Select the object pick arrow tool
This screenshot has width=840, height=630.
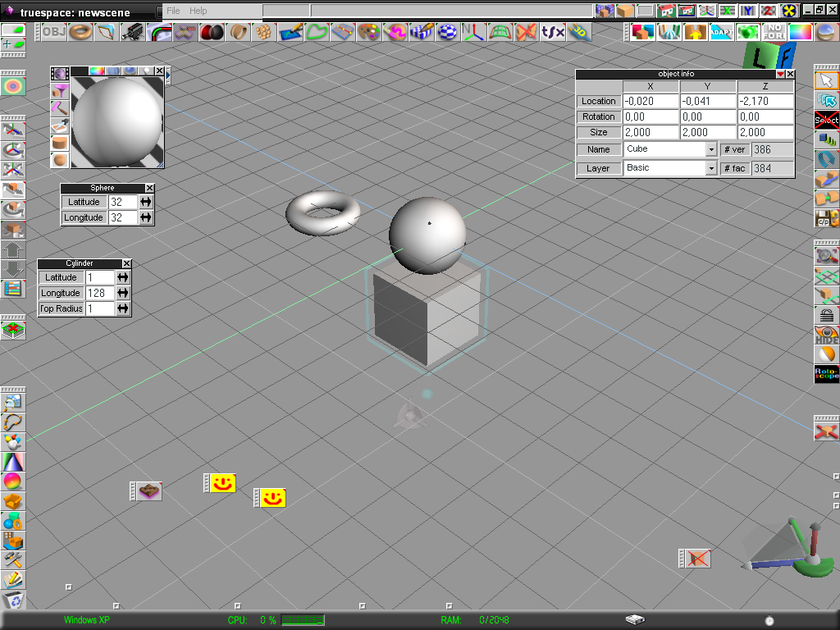pos(826,81)
